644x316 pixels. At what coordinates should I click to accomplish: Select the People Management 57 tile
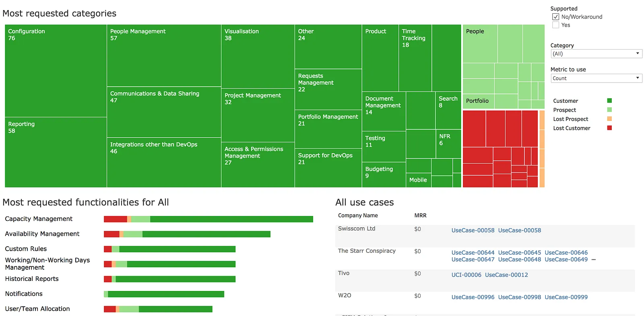(x=164, y=56)
